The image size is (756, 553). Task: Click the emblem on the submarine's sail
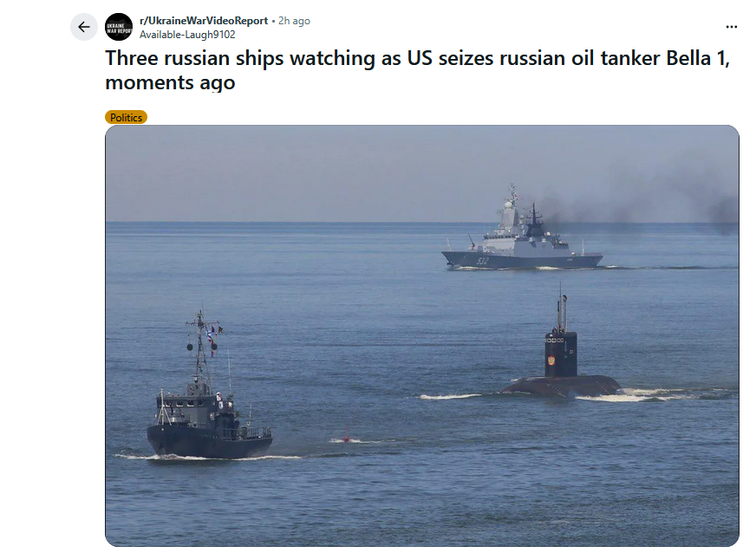click(x=551, y=361)
